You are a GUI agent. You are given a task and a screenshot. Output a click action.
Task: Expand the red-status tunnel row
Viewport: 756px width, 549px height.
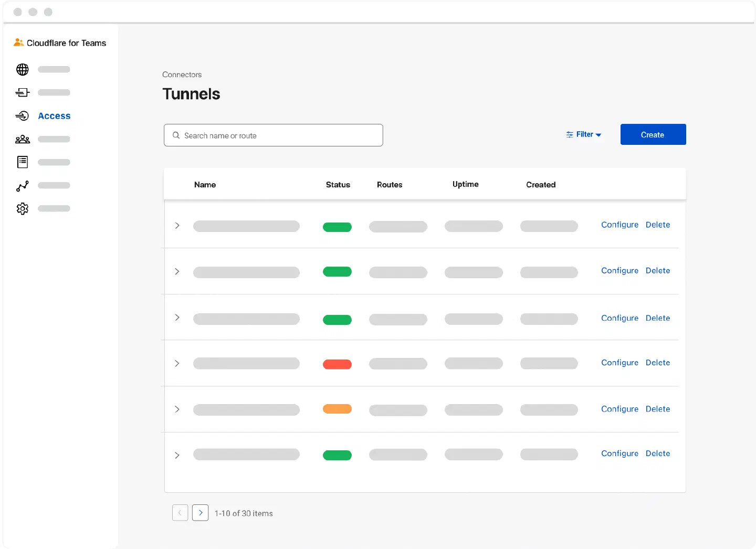point(177,363)
